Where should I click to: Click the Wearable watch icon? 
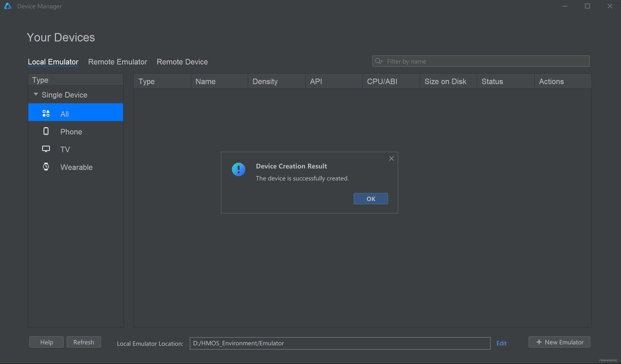pyautogui.click(x=46, y=167)
